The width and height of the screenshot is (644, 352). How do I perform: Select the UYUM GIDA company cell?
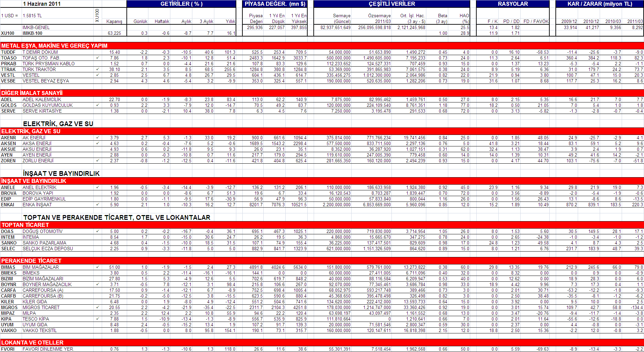coord(35,325)
